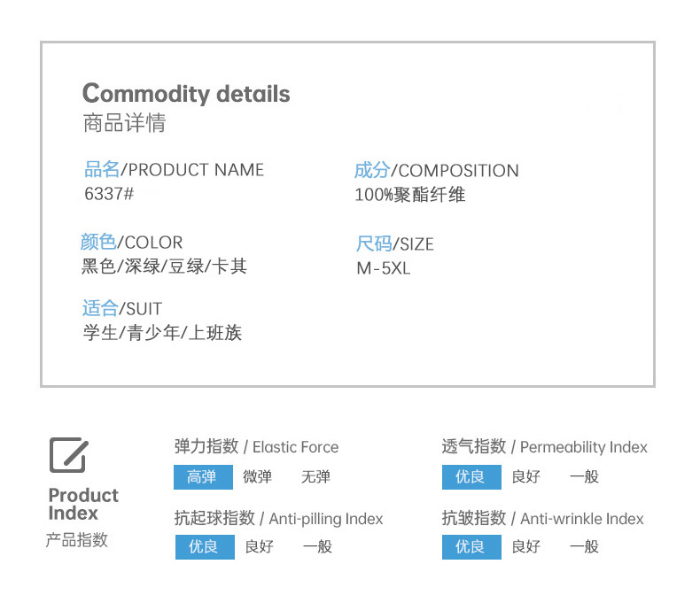The height and width of the screenshot is (595, 700).
Task: Select 优良 under Permeability Index
Action: pos(471,477)
